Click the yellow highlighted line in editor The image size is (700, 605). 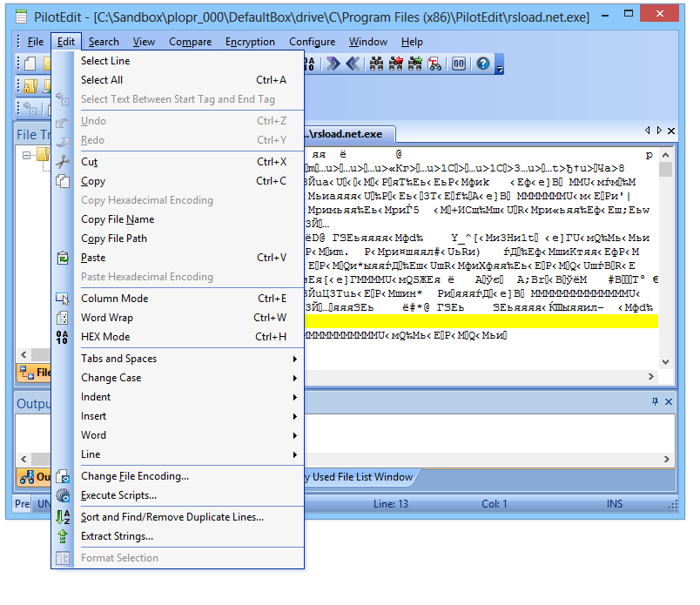481,321
